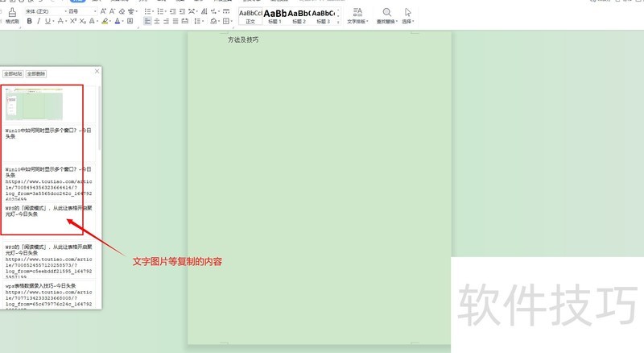Increase paragraph indent
This screenshot has height=353, width=644.
click(x=182, y=11)
